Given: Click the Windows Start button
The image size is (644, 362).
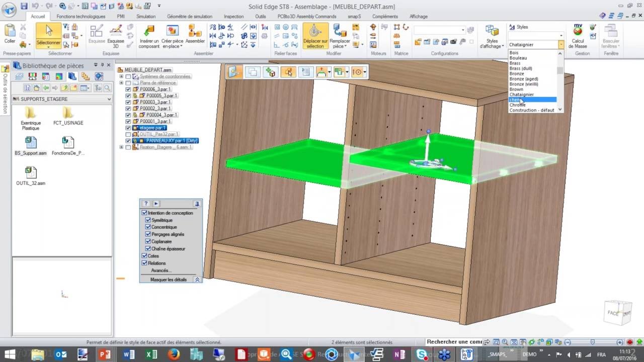Looking at the screenshot, I should click(10, 354).
